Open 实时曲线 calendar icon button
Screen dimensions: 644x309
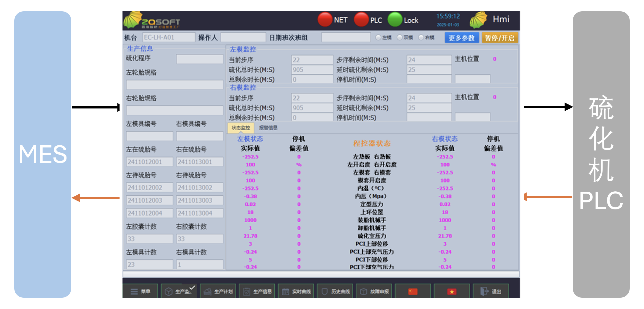(285, 292)
